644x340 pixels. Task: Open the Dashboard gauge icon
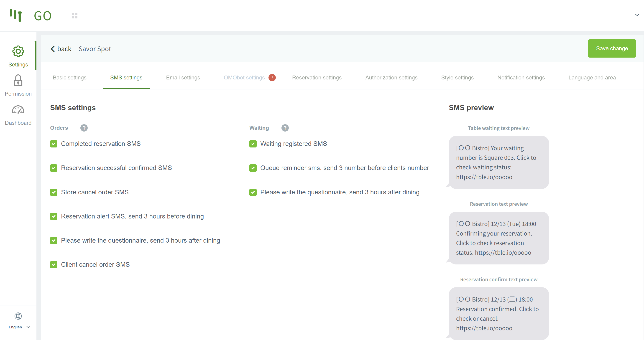pos(18,110)
